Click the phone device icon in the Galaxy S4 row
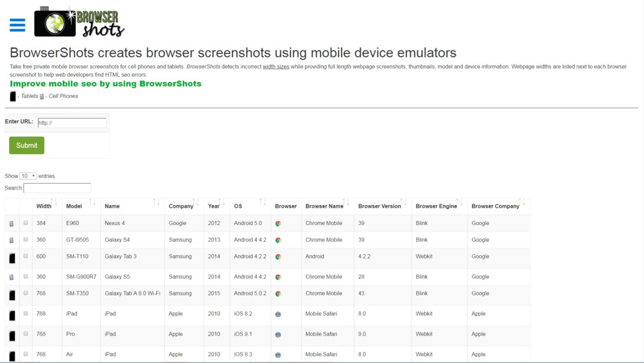 coord(12,240)
